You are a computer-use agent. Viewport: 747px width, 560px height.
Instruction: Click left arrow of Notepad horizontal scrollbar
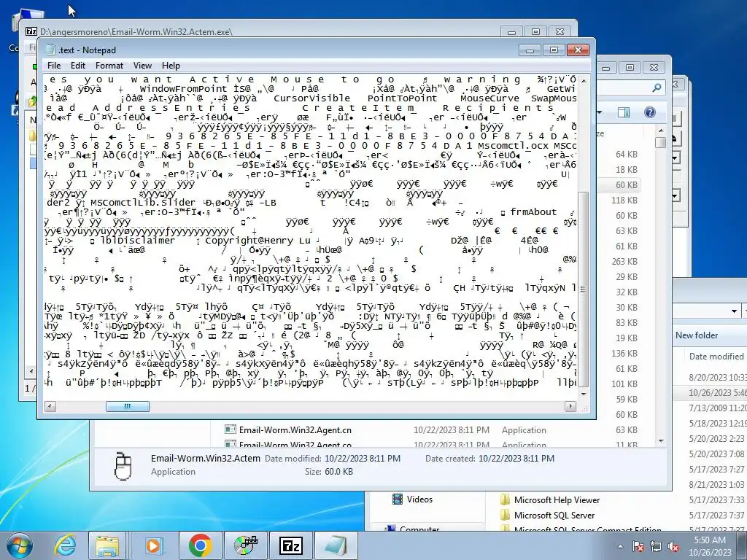pos(50,406)
